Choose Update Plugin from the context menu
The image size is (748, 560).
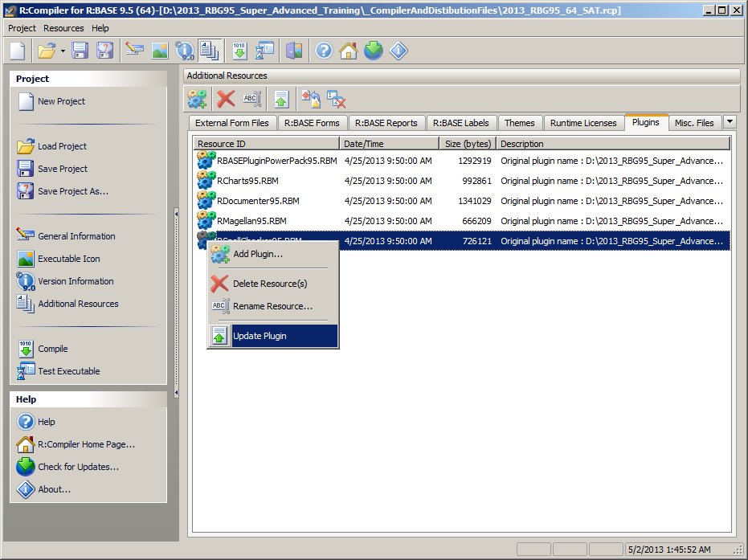click(x=260, y=336)
